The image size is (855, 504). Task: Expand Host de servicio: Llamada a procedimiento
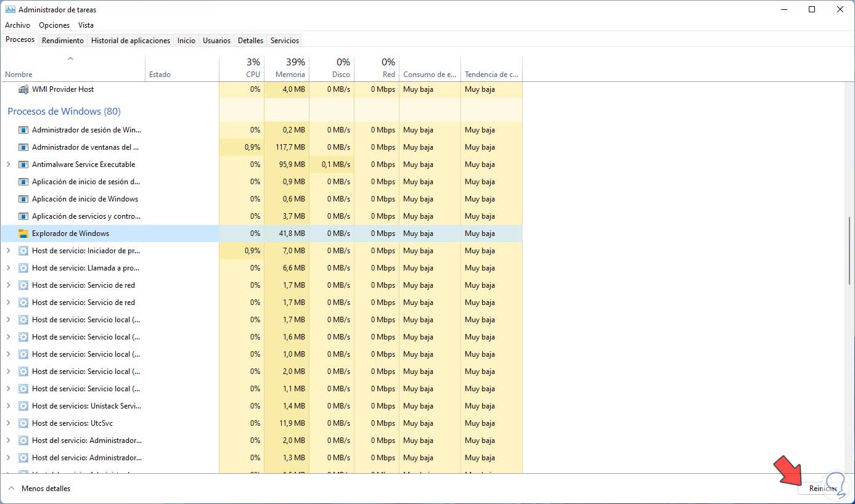click(x=8, y=268)
